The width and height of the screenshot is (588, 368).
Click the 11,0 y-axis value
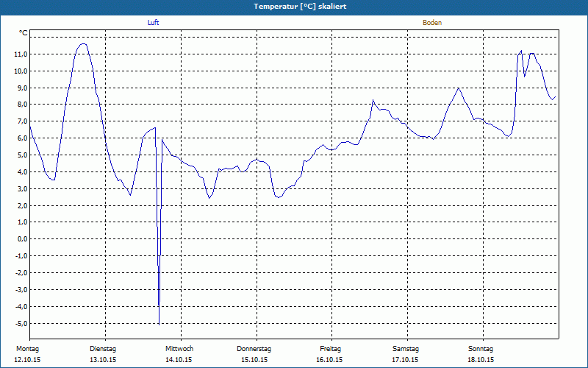point(21,54)
